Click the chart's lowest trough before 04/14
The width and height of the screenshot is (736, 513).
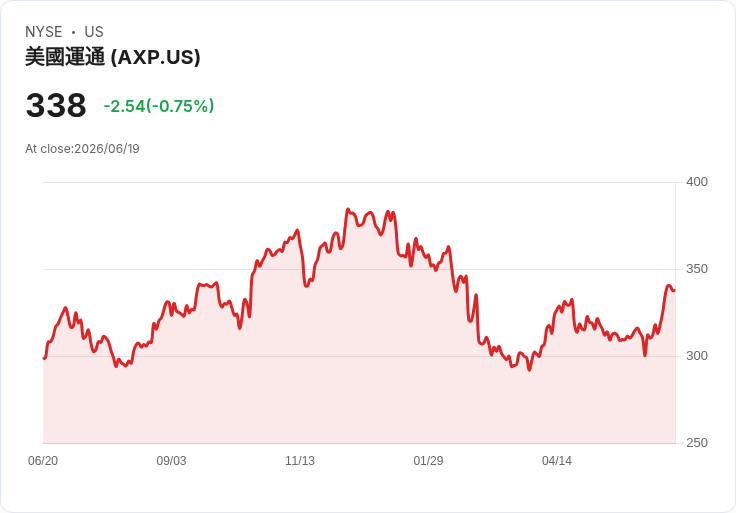pos(529,370)
